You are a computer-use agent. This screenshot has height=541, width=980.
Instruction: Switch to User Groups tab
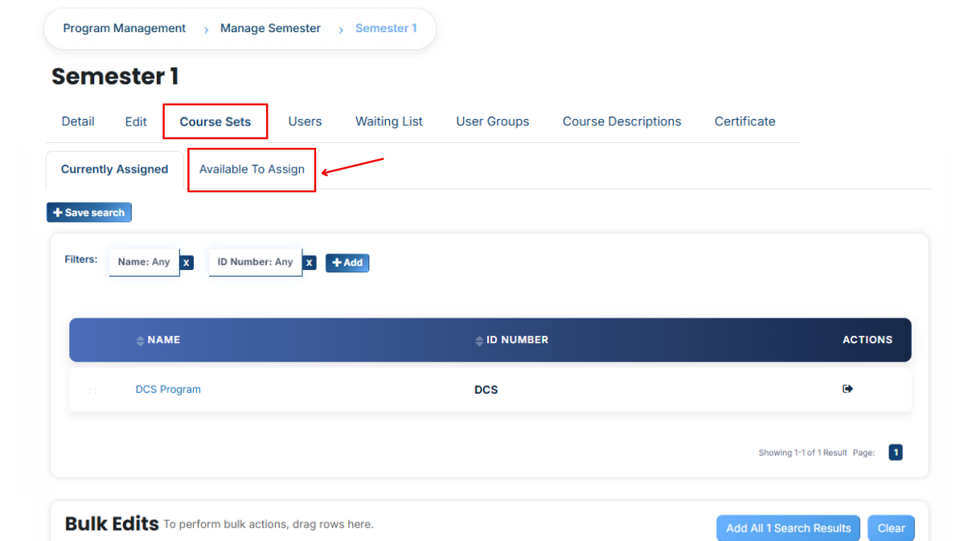tap(493, 121)
